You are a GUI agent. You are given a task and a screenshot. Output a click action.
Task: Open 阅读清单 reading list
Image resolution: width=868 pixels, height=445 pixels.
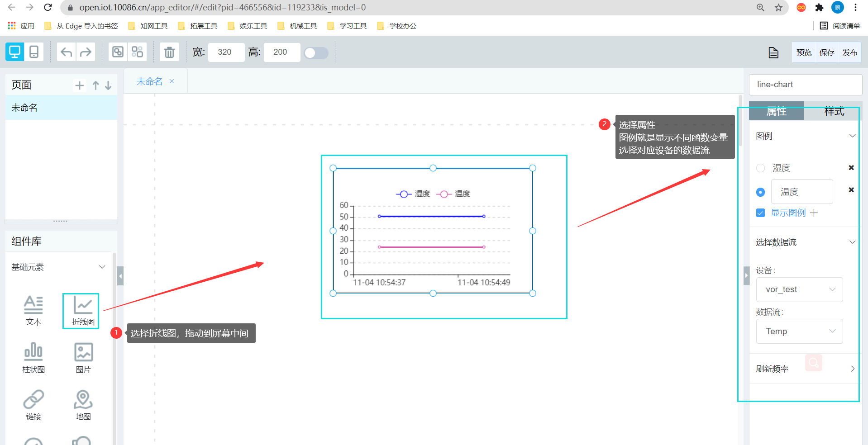point(840,26)
